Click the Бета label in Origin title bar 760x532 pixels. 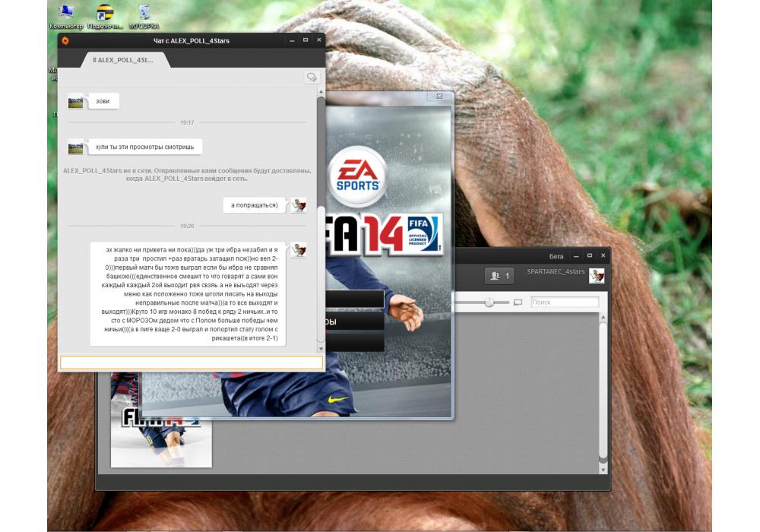[556, 256]
